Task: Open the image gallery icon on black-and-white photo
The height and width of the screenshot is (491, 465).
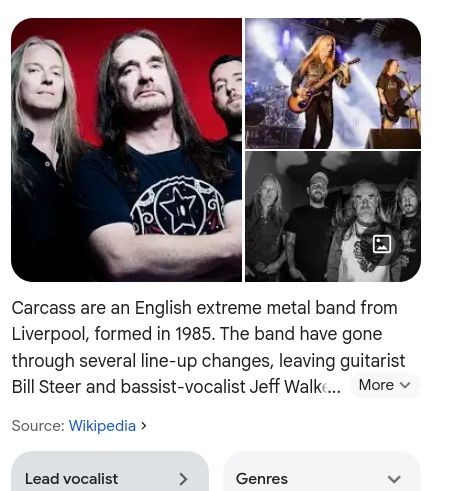Action: [x=382, y=244]
